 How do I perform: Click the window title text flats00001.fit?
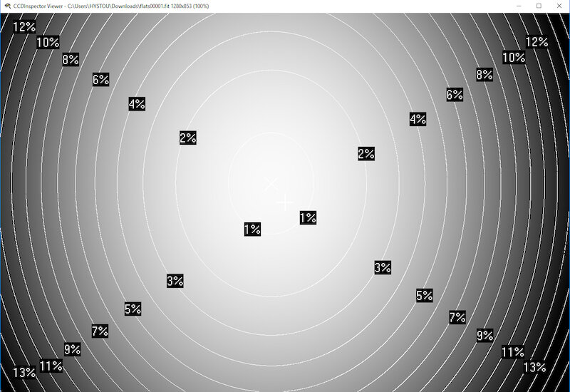pos(155,6)
